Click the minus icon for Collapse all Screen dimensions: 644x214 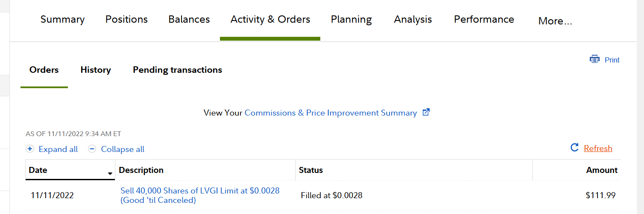tap(92, 149)
